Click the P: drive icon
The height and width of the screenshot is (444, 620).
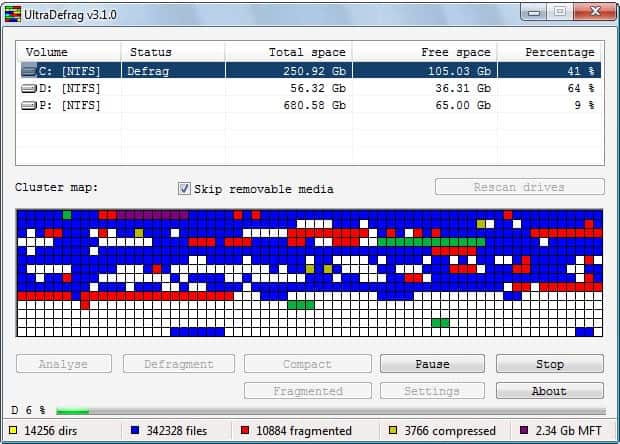click(x=29, y=105)
